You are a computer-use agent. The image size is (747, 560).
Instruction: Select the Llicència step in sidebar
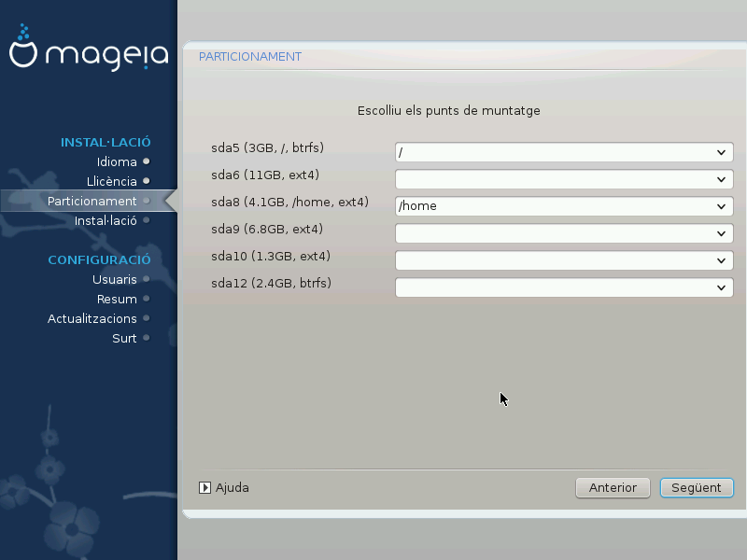tap(111, 181)
